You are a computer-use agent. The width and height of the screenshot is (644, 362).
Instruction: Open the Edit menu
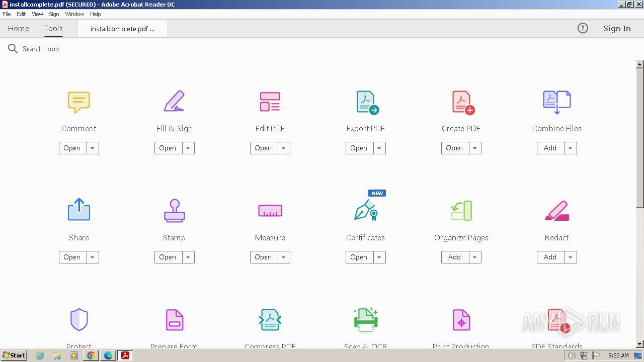pos(21,14)
